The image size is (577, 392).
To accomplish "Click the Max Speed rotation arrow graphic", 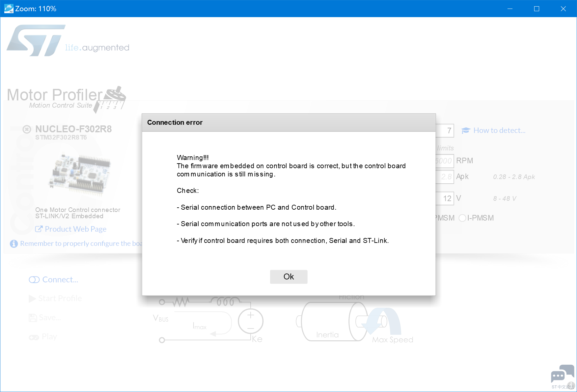I will pos(381,321).
